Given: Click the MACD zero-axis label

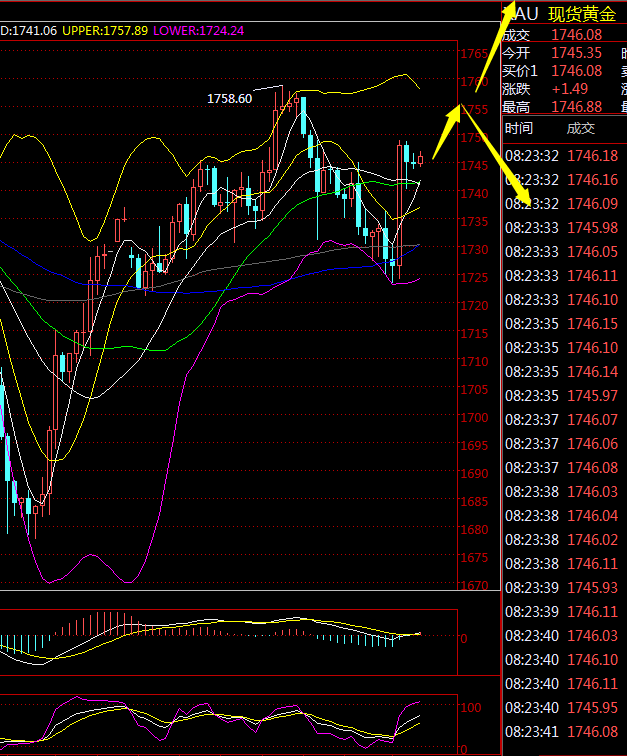Looking at the screenshot, I should 464,637.
